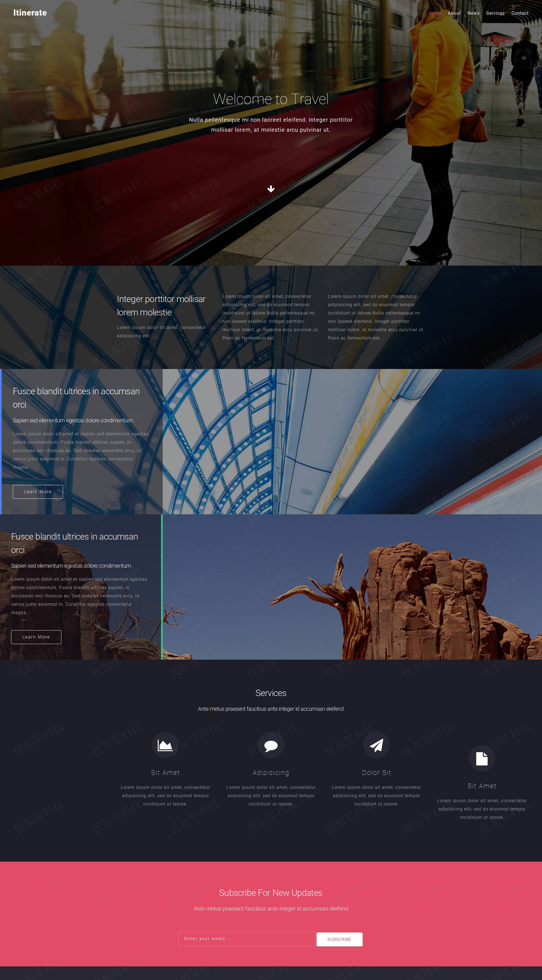Click the down arrow scroll indicator
Screen dimensions: 542x980
pyautogui.click(x=271, y=188)
